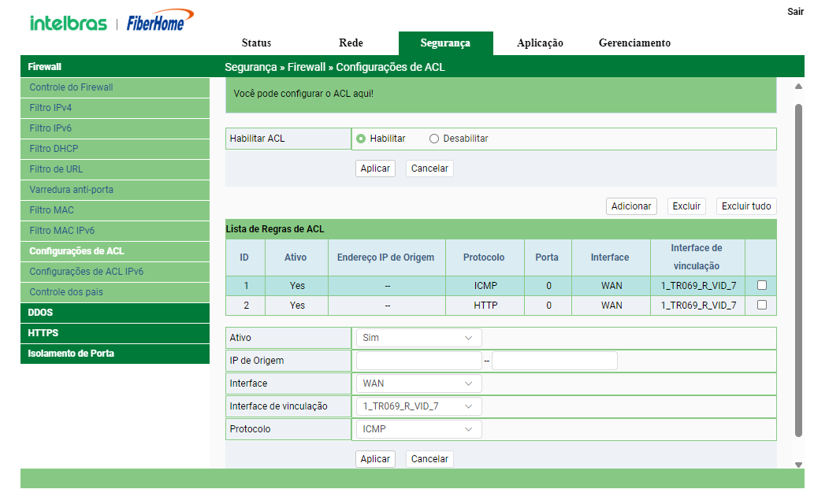The image size is (814, 504).
Task: Click the Lista de Regras de ACL title
Action: 275,229
